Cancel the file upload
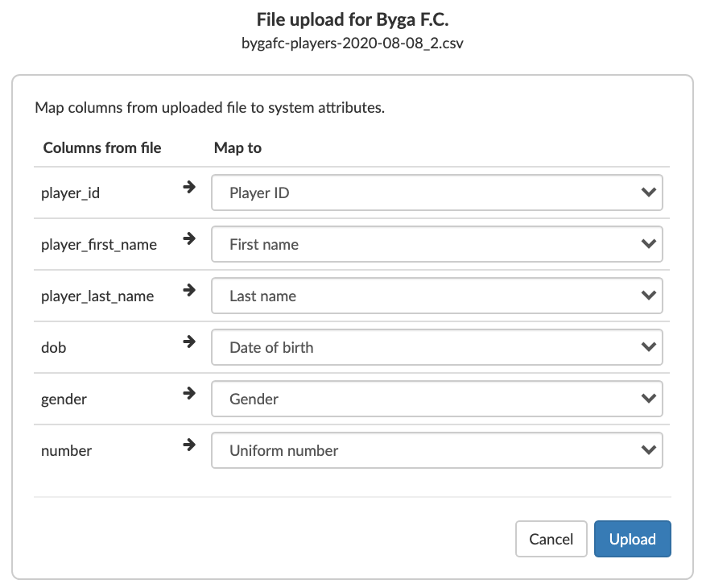Image resolution: width=702 pixels, height=588 pixels. pyautogui.click(x=551, y=539)
